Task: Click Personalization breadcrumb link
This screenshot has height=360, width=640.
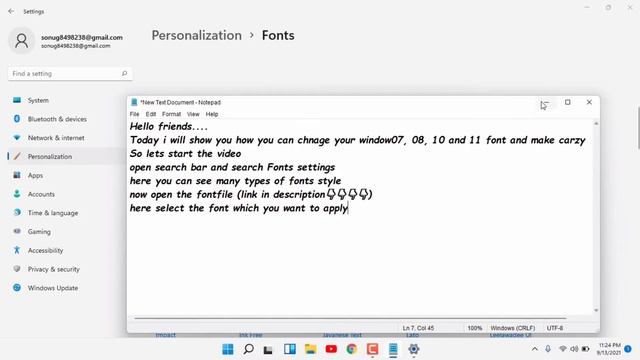Action: [197, 36]
